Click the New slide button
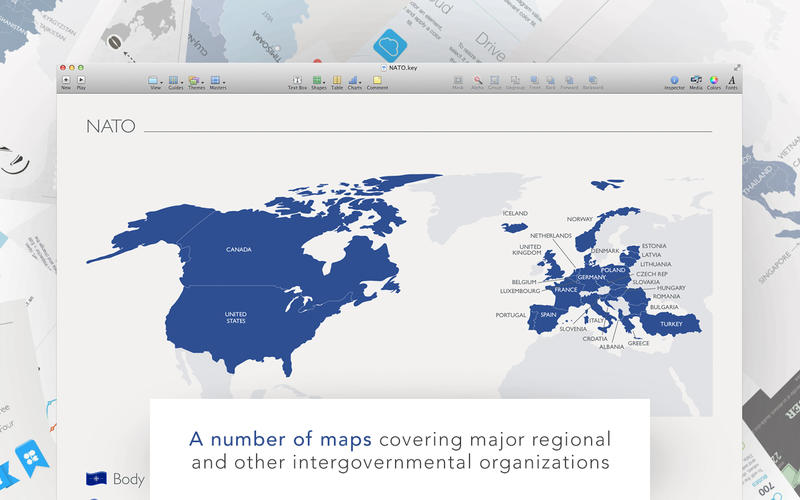Image resolution: width=800 pixels, height=500 pixels. tap(66, 79)
